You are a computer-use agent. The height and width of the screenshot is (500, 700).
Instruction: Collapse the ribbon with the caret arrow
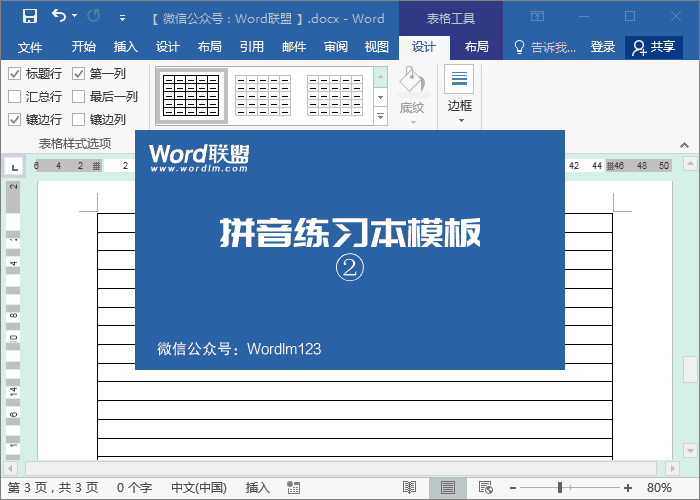(684, 145)
